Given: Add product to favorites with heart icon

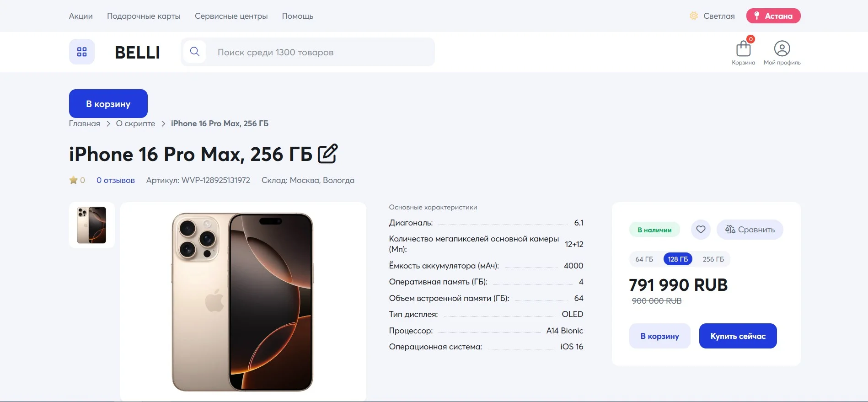Looking at the screenshot, I should point(701,230).
